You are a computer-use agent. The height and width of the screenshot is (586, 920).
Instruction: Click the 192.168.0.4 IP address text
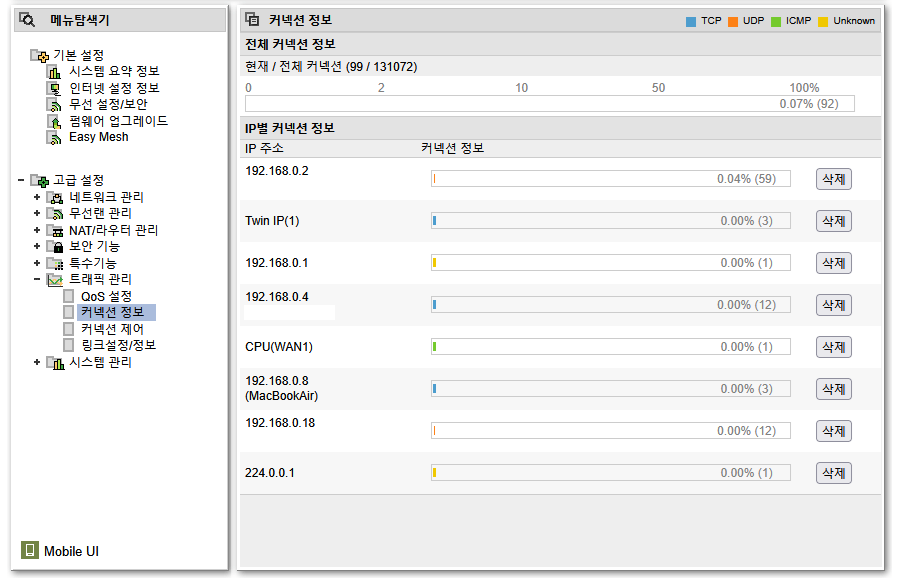tap(277, 297)
